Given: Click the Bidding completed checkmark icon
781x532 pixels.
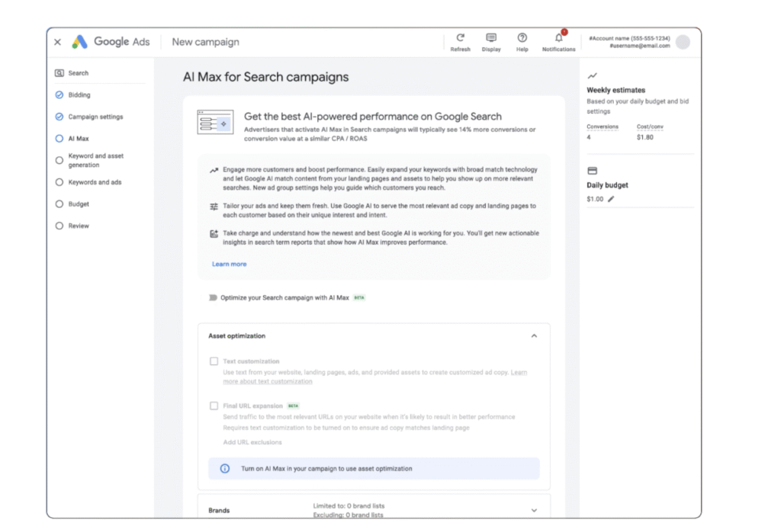Looking at the screenshot, I should [x=59, y=95].
